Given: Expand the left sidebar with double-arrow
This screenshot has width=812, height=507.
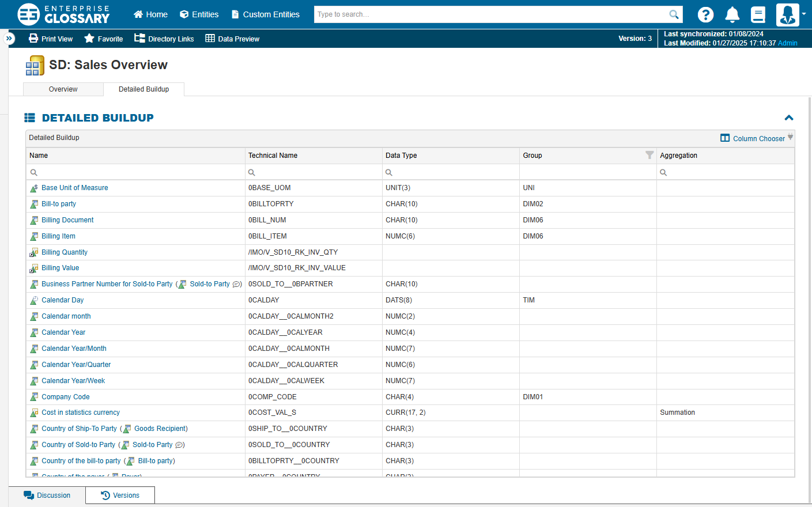Looking at the screenshot, I should pyautogui.click(x=9, y=39).
